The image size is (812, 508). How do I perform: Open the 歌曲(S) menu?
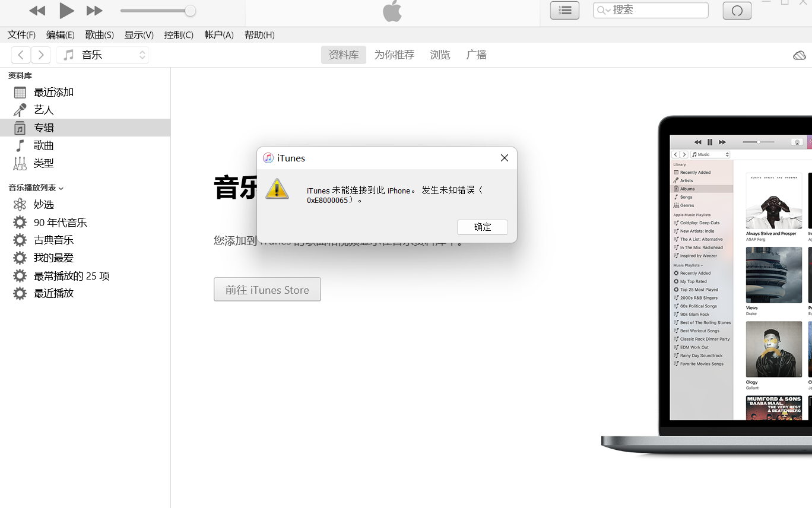pyautogui.click(x=100, y=35)
